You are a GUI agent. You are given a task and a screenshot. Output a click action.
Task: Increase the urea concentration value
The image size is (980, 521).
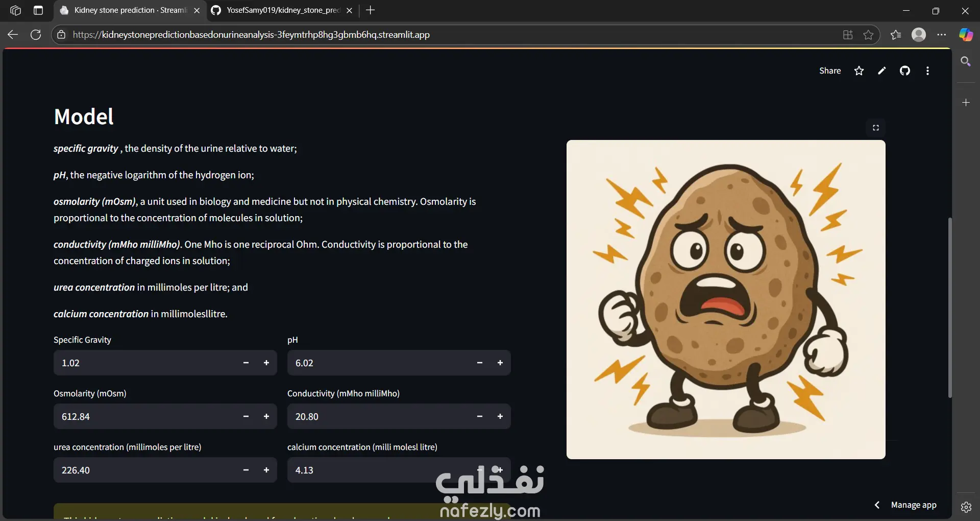coord(266,470)
